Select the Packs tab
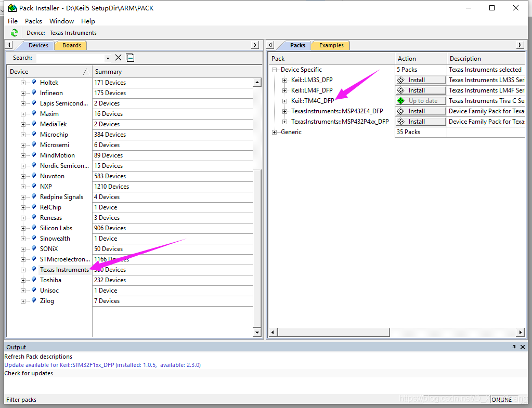This screenshot has width=532, height=408. pos(297,45)
